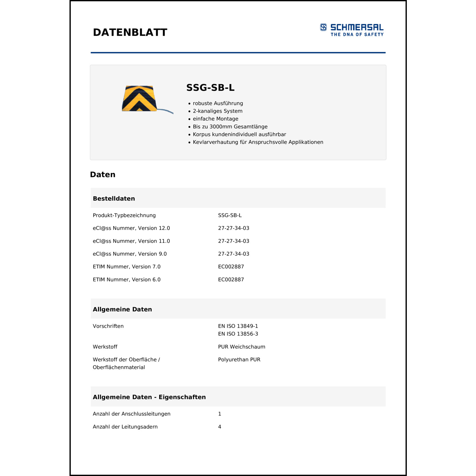Click 'Bis zu 3000mm Gesamtlänge' bullet
The height and width of the screenshot is (476, 476).
(x=230, y=127)
